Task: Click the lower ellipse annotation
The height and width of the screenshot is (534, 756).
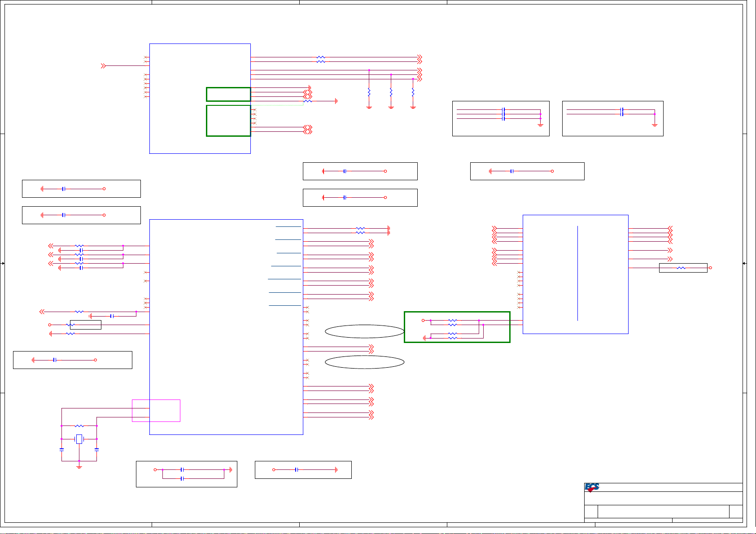Action: [x=364, y=362]
